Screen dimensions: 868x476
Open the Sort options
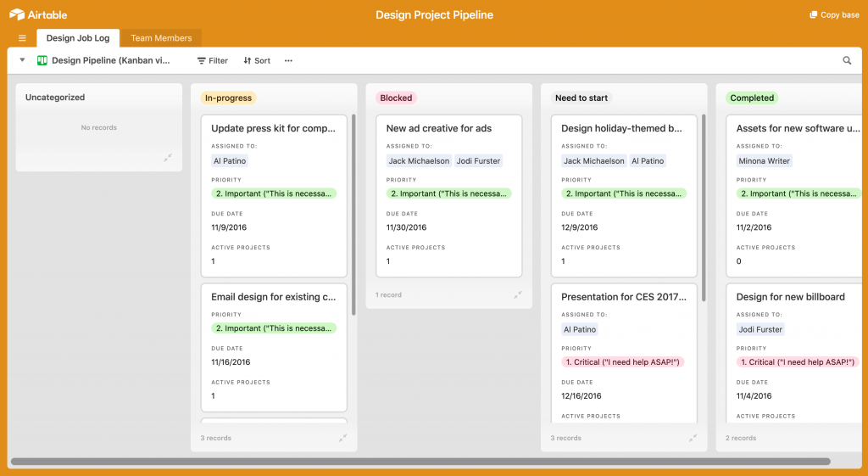(257, 61)
